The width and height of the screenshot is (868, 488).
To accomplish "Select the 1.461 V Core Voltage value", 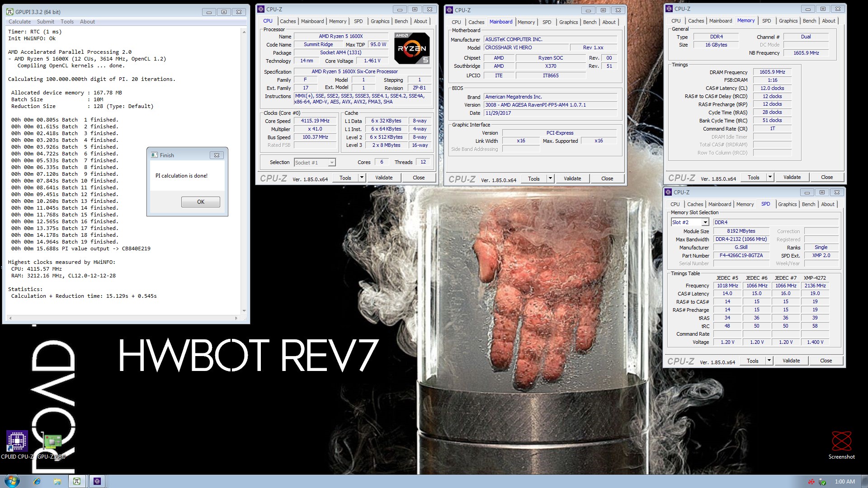I will click(372, 61).
